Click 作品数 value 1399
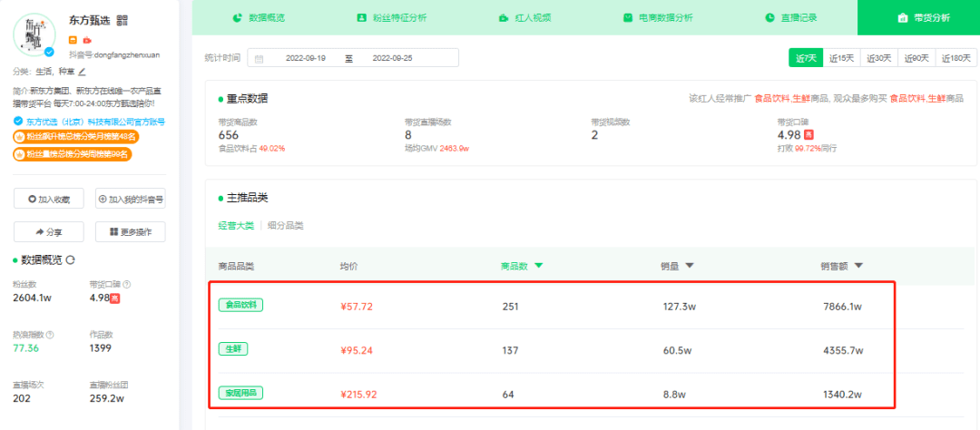Screen dimensions: 980x430 (102, 348)
